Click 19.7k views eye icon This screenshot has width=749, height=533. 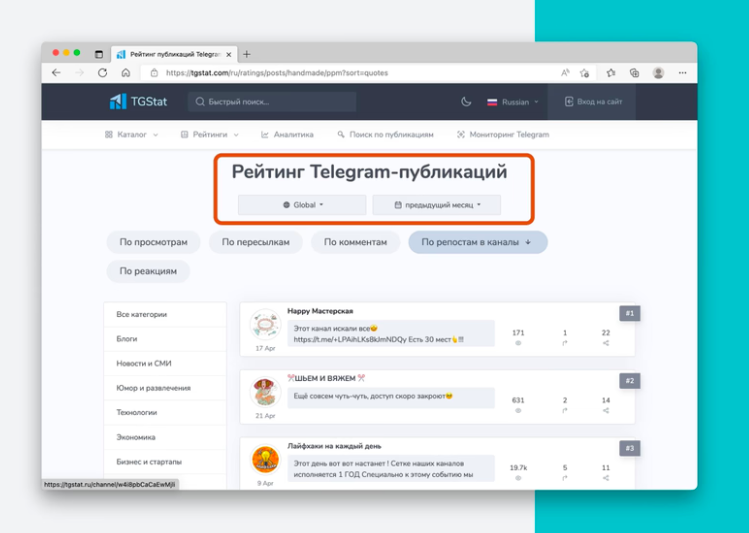(x=518, y=478)
